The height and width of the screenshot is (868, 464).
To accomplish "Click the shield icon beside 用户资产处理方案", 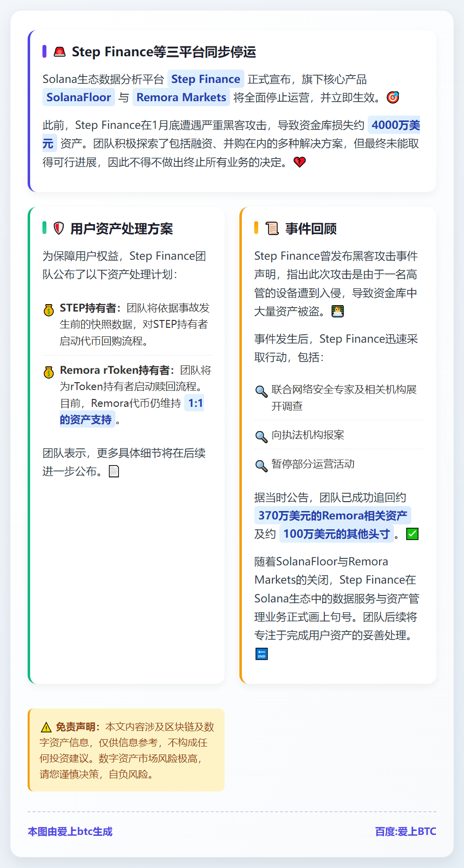I will tap(59, 229).
